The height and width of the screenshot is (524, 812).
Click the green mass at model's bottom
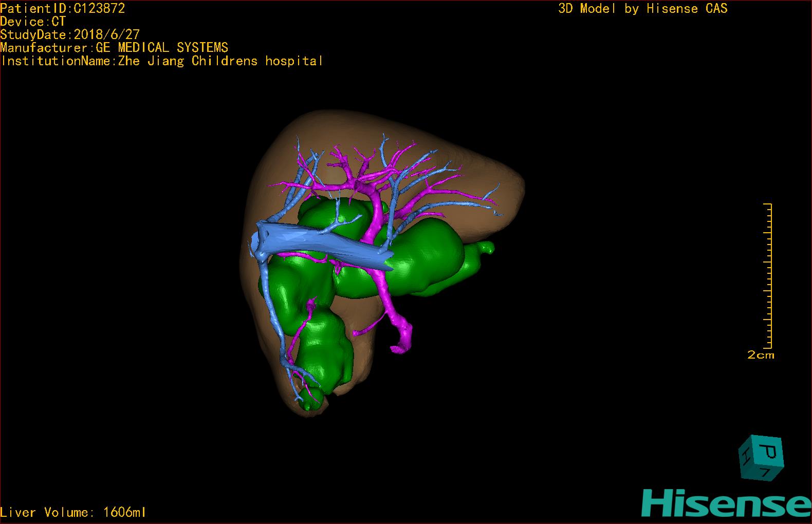click(326, 349)
